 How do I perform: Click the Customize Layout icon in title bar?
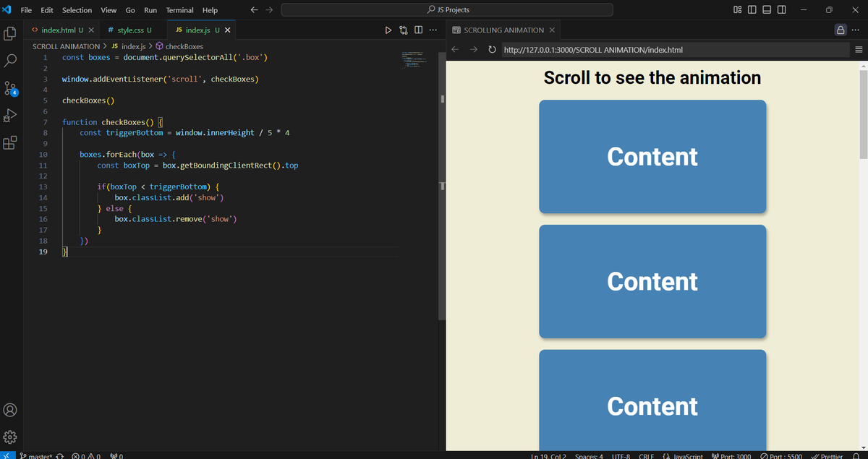pos(737,10)
